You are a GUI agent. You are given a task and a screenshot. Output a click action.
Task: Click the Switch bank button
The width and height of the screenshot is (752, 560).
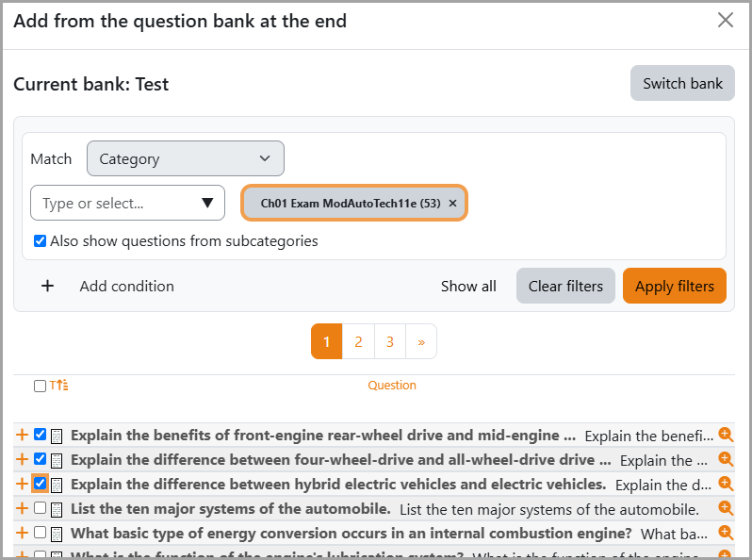coord(682,84)
